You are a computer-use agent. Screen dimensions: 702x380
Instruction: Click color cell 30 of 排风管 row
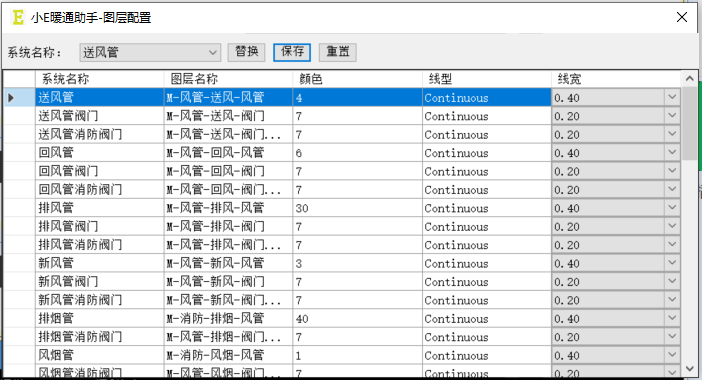point(357,208)
